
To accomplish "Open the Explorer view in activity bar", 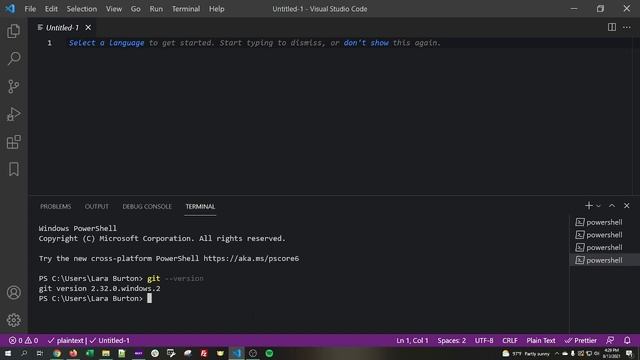I will (x=13, y=31).
